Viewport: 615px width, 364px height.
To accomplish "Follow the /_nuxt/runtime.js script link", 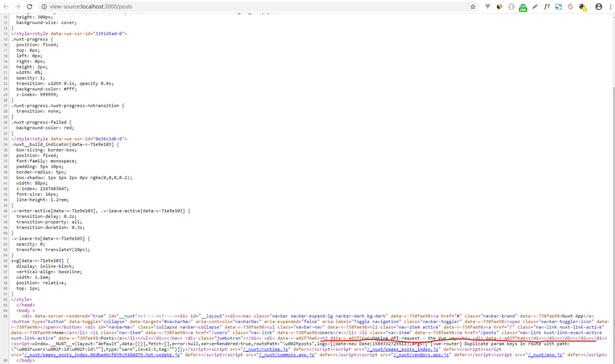I will pyautogui.click(x=265, y=349).
